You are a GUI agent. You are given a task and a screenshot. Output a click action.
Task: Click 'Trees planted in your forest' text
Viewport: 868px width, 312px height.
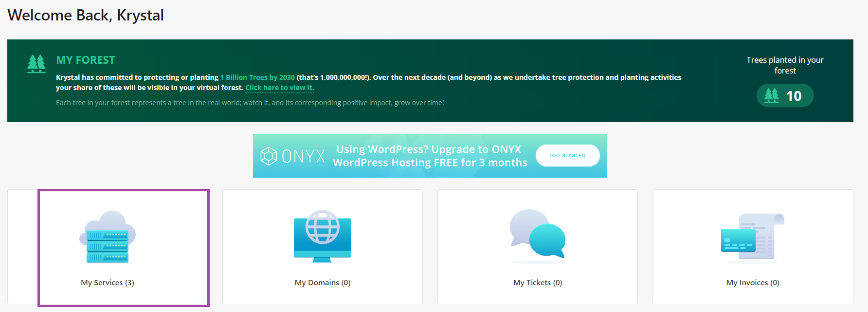pyautogui.click(x=785, y=65)
